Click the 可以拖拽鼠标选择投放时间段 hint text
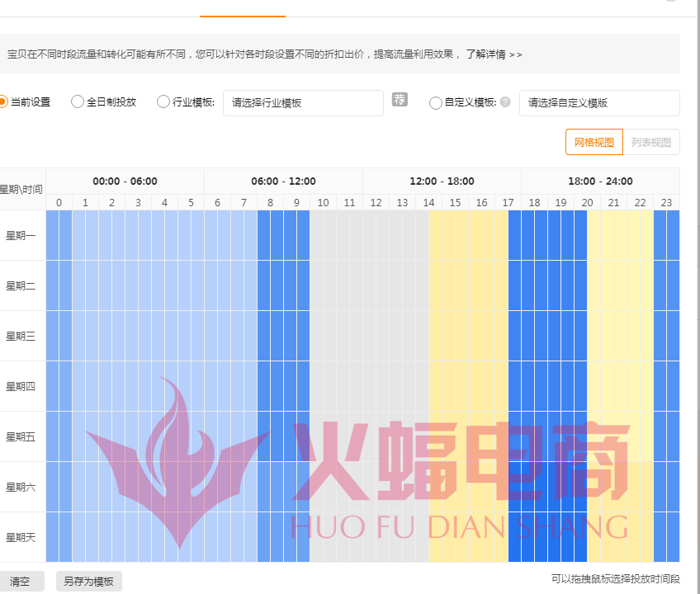The image size is (700, 594). coord(616,579)
